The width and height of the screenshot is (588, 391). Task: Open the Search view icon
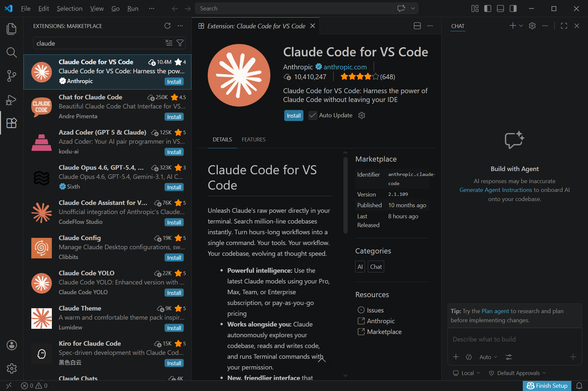click(11, 52)
